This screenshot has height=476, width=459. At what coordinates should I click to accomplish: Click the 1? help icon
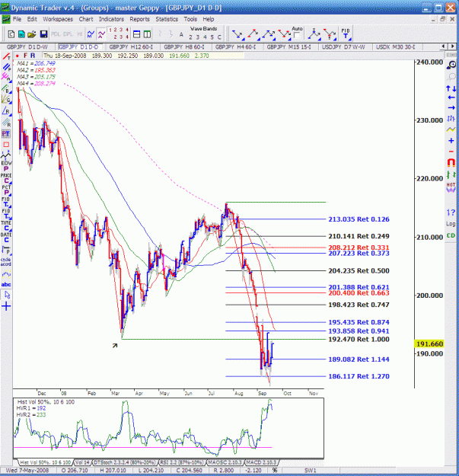(451, 212)
